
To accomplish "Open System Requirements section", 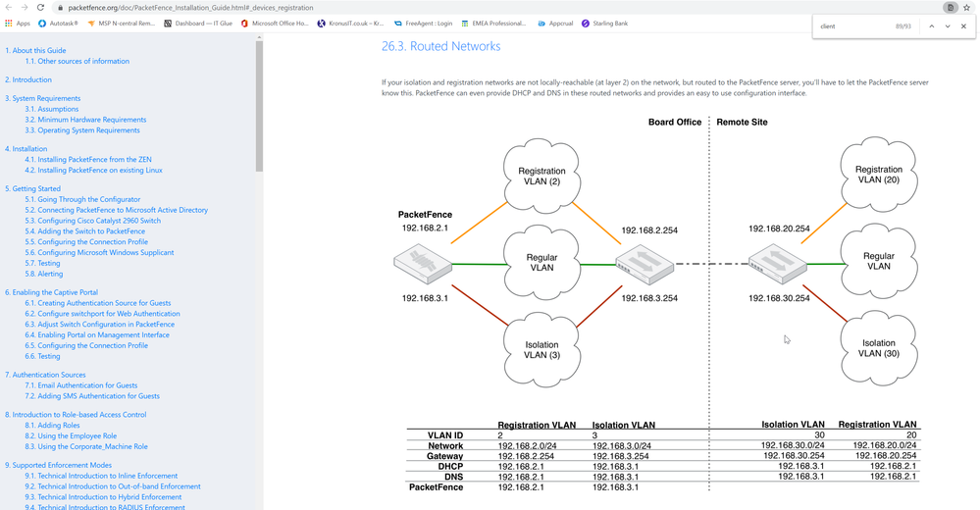I will (42, 99).
